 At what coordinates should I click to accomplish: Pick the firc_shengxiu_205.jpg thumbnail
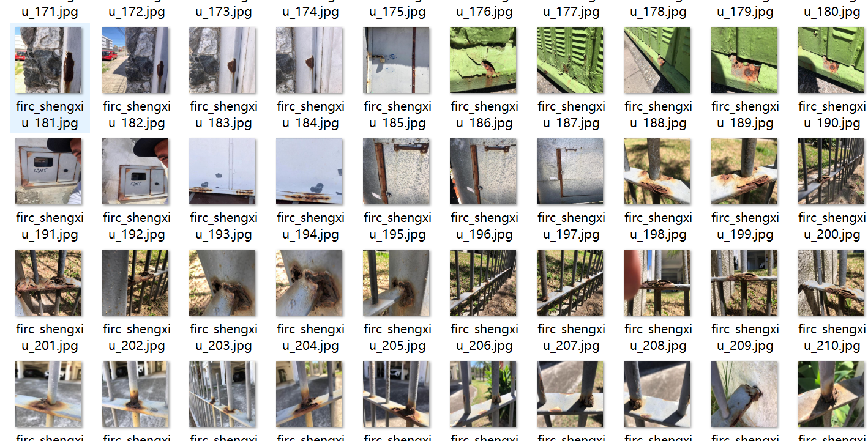coord(396,283)
